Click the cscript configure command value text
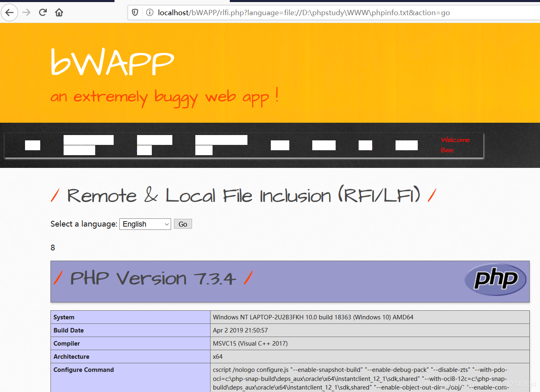The image size is (540, 392). pos(361,378)
